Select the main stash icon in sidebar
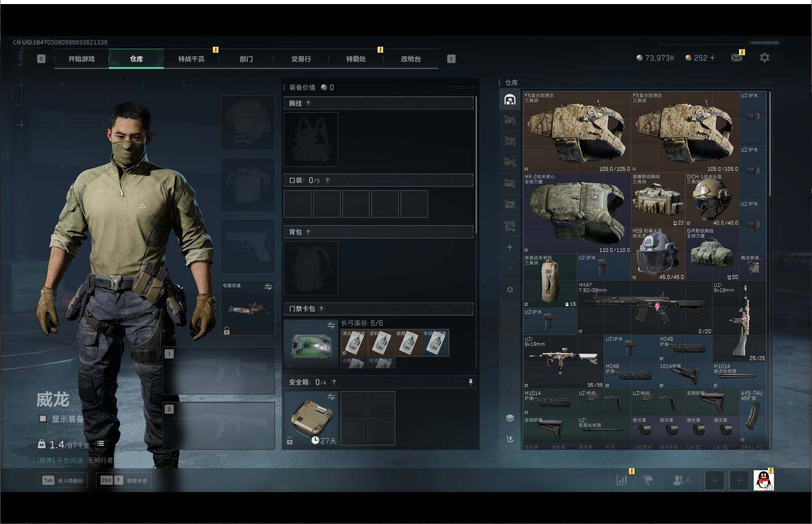This screenshot has height=524, width=812. 510,99
